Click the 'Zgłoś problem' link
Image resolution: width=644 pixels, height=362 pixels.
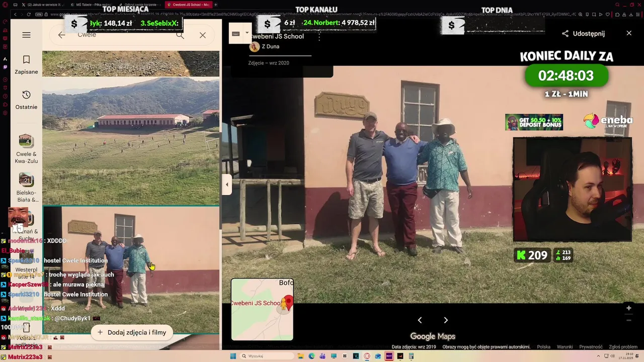coord(623,347)
